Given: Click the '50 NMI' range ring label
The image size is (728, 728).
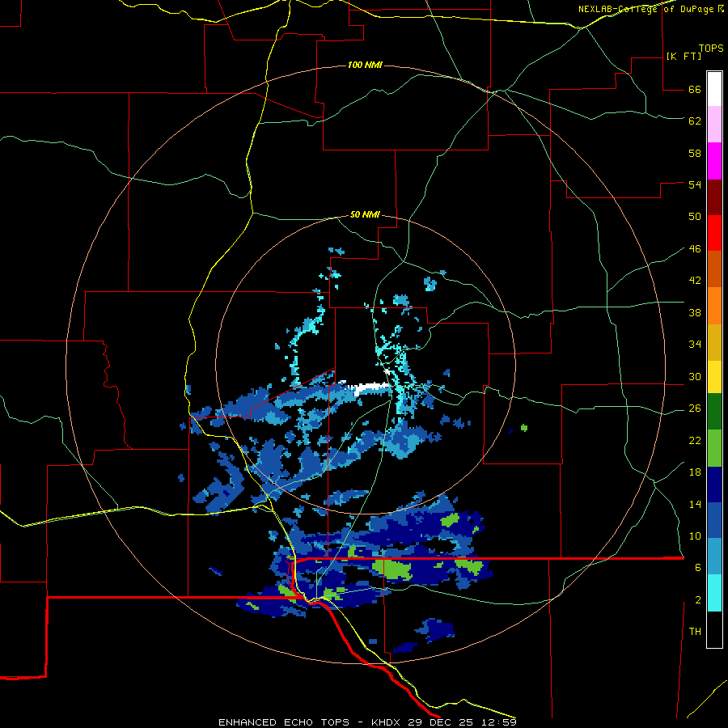Looking at the screenshot, I should point(365,214).
